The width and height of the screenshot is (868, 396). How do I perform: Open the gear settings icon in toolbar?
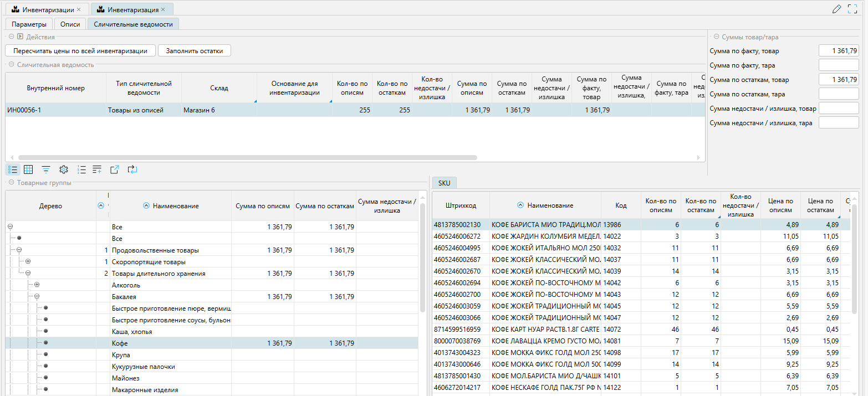point(63,169)
